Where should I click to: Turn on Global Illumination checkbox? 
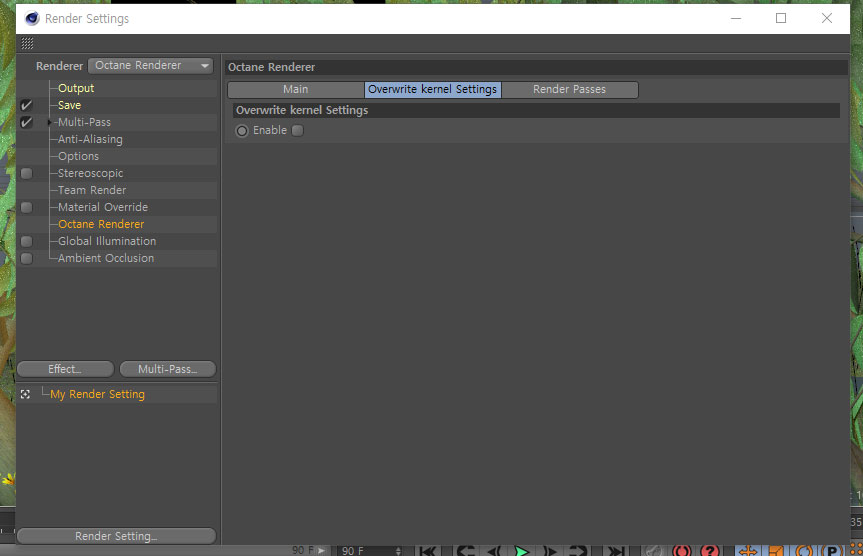pyautogui.click(x=26, y=241)
